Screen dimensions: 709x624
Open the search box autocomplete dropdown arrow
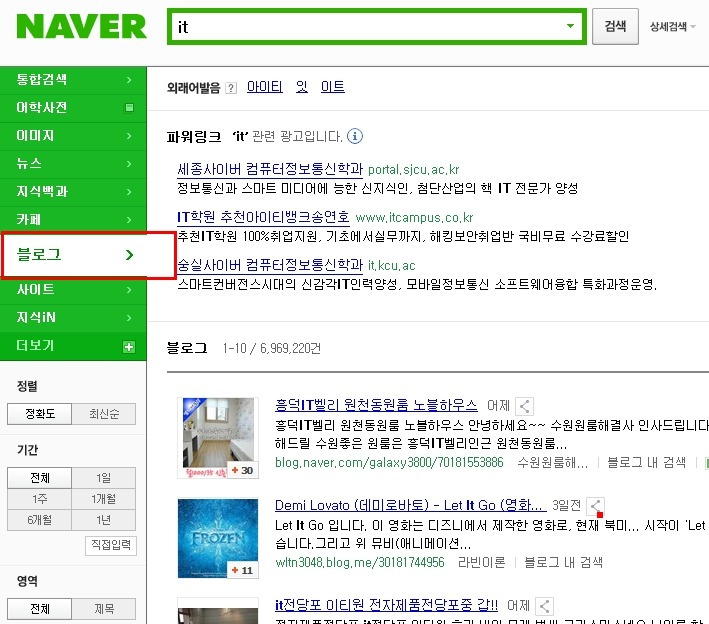click(571, 26)
